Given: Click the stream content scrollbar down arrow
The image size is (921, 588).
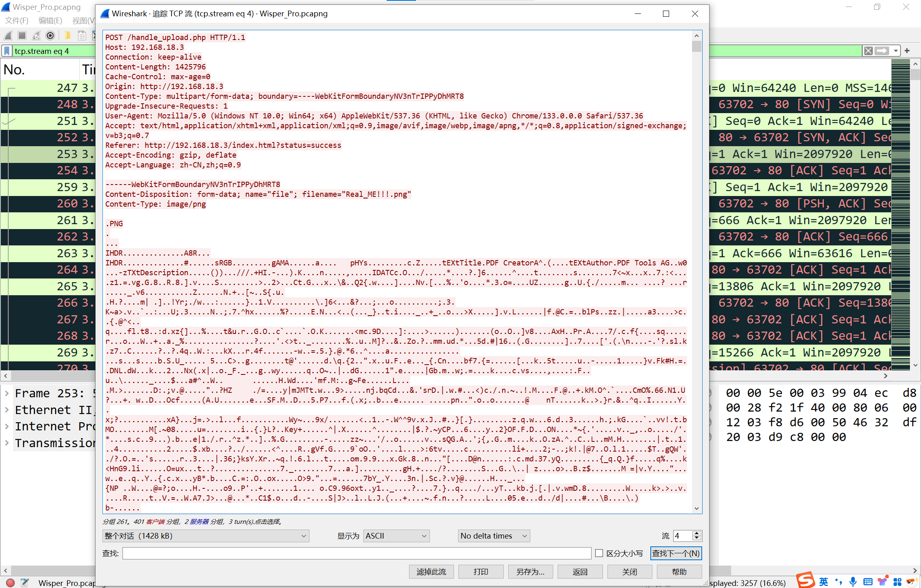Looking at the screenshot, I should pos(696,508).
